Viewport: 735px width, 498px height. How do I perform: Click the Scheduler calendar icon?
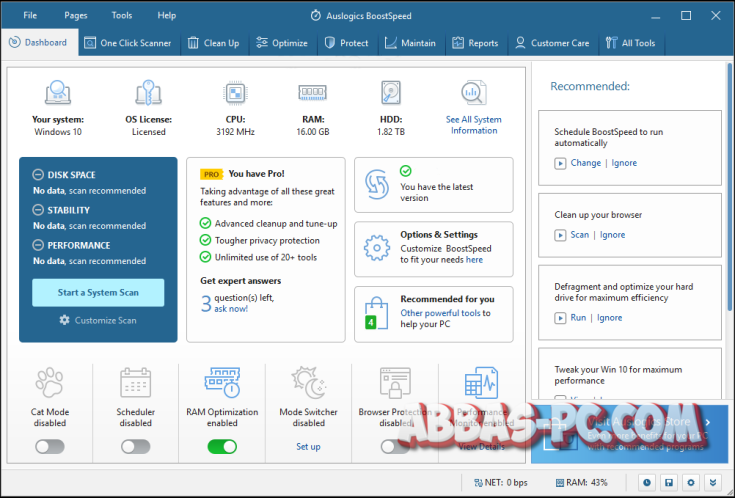tap(136, 384)
